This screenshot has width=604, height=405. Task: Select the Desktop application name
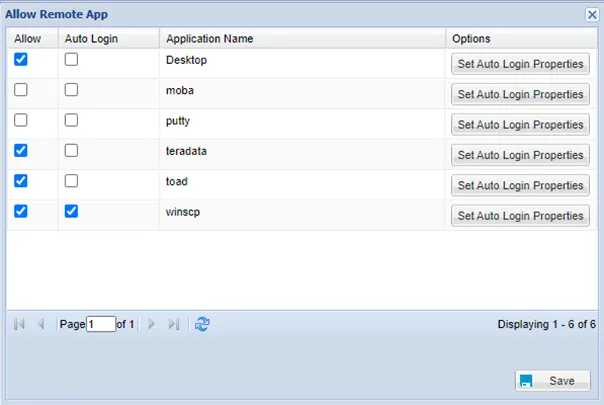pyautogui.click(x=186, y=60)
